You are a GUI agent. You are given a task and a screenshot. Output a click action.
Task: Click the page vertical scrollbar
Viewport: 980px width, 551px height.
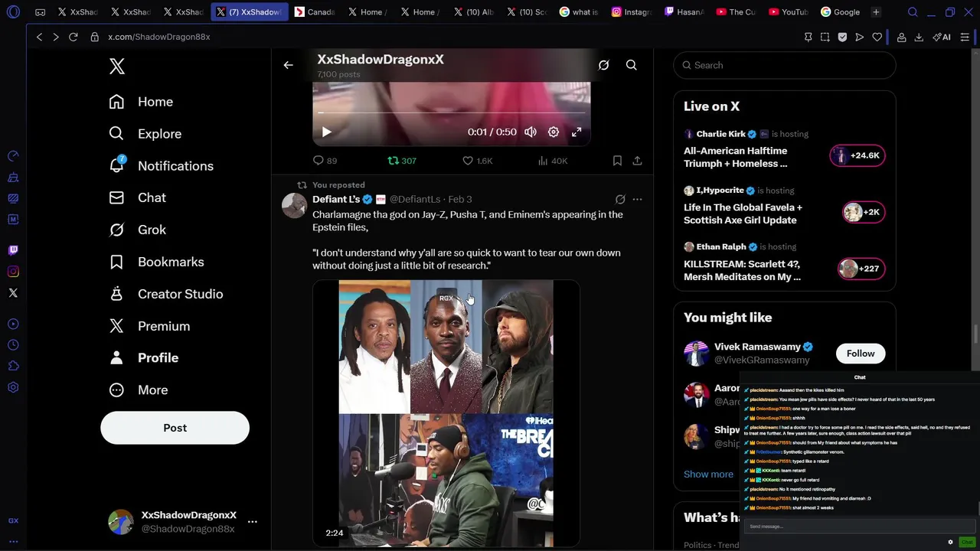(976, 334)
